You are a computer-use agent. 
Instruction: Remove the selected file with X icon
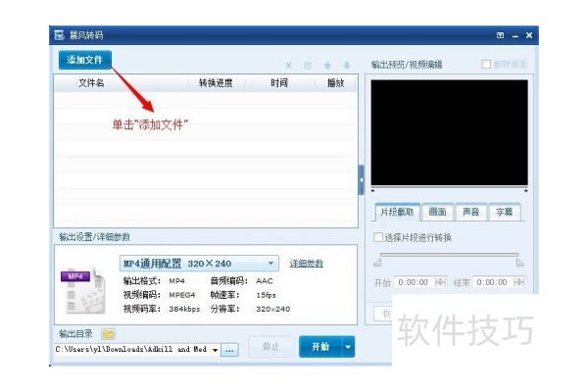point(288,66)
